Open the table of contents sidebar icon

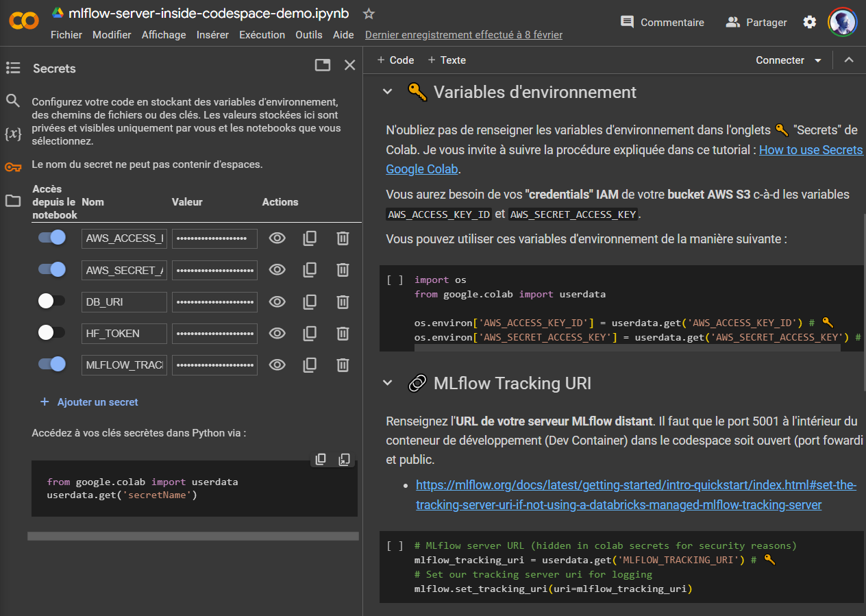(x=13, y=68)
